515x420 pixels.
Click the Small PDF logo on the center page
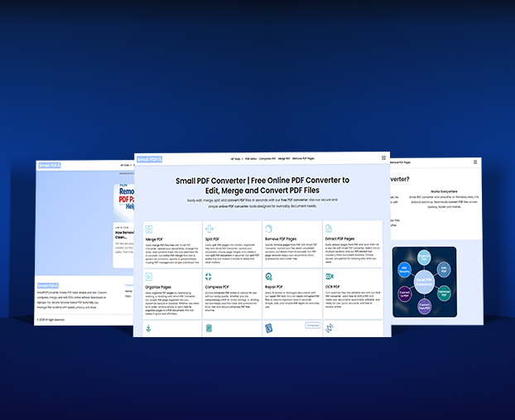tap(149, 159)
